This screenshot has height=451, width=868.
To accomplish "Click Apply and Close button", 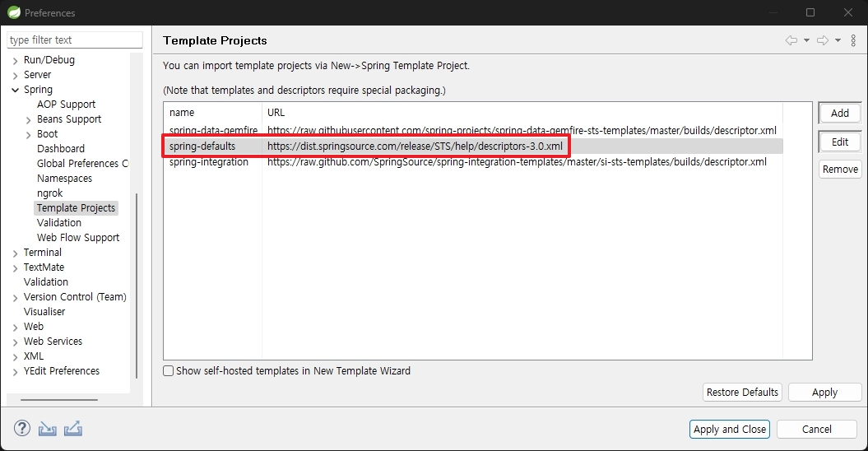I will tap(730, 430).
